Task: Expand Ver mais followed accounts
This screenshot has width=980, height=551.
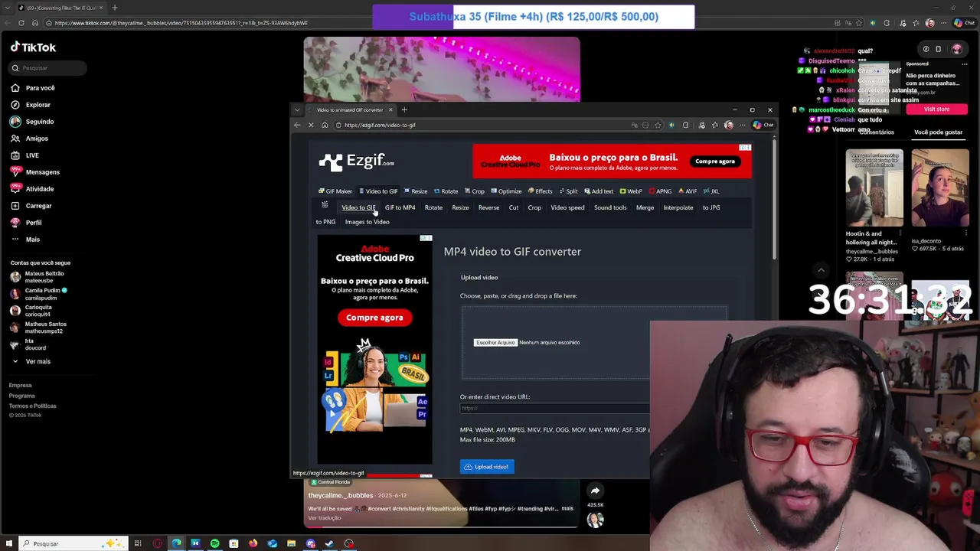Action: point(31,361)
